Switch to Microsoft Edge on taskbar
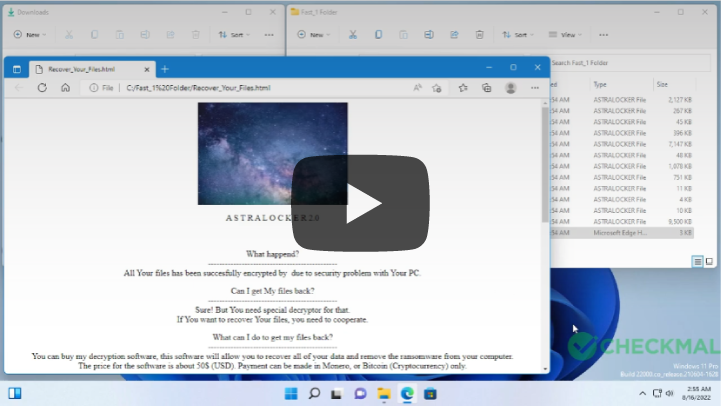 tap(407, 394)
